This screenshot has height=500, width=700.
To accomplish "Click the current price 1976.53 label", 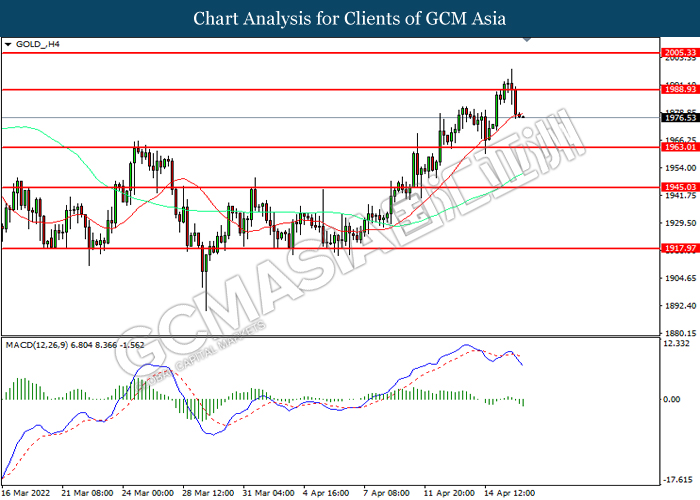I will tap(680, 118).
